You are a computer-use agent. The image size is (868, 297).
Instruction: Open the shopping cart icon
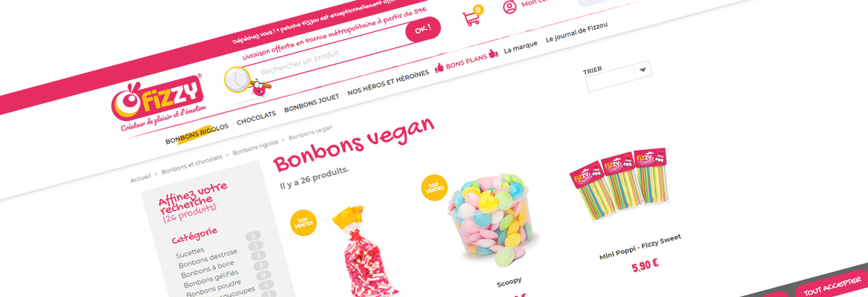tap(472, 17)
